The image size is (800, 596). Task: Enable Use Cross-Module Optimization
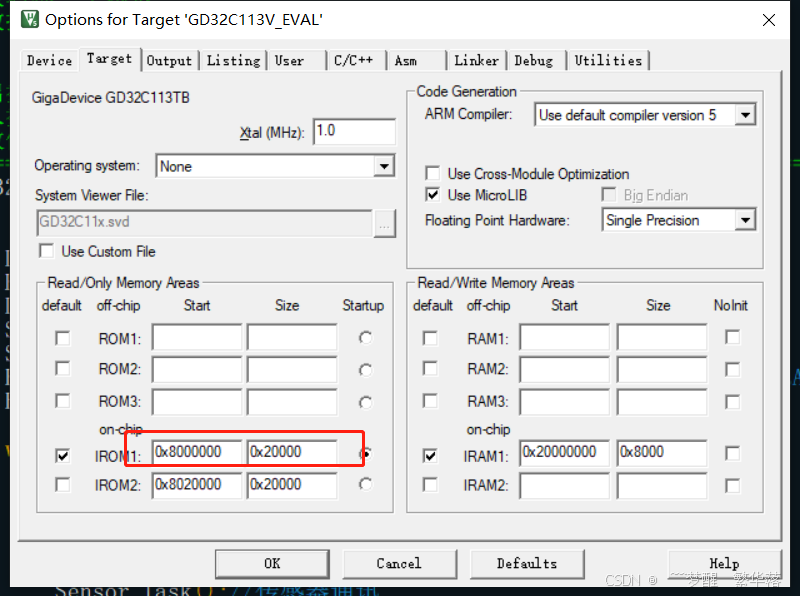point(433,173)
